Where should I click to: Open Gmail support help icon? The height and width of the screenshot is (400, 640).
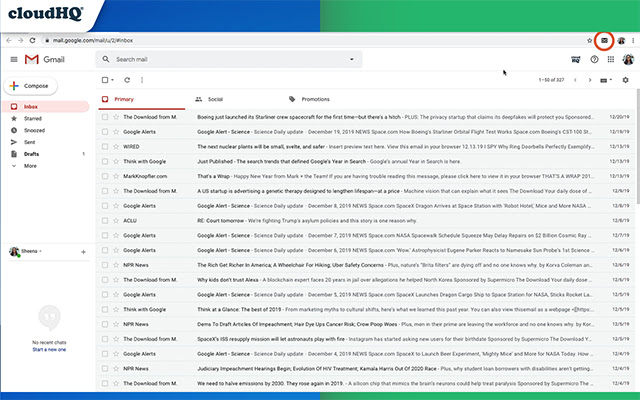[594, 60]
